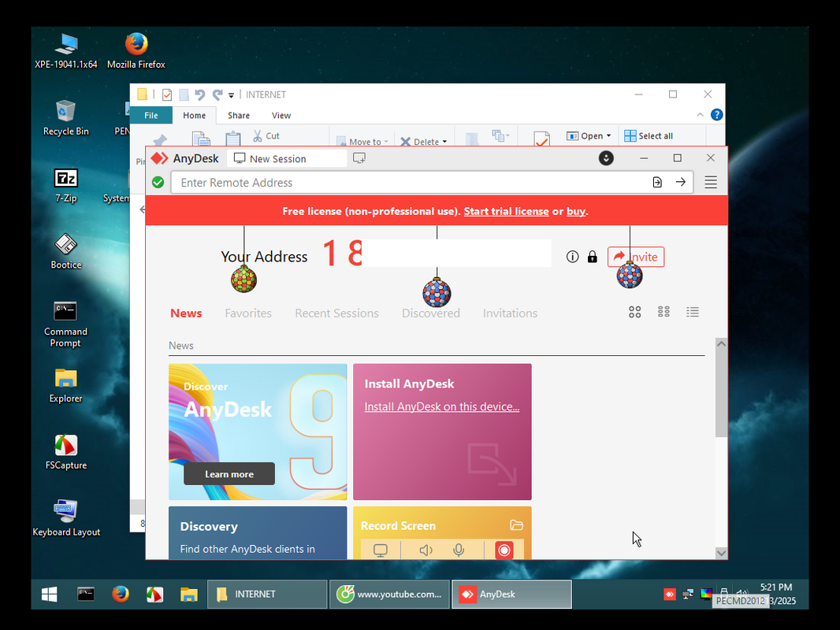Toggle audio capture speaker icon in Record Screen
840x630 pixels.
(x=426, y=550)
